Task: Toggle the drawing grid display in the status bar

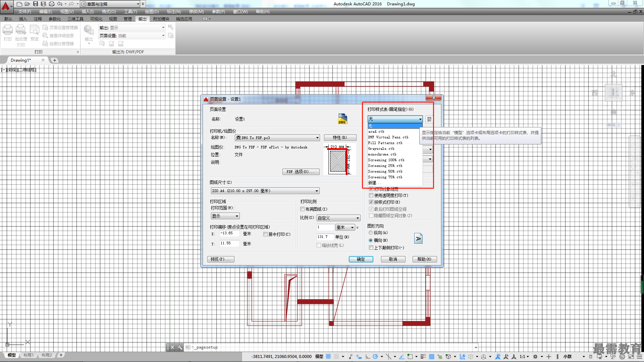Action: [x=328, y=357]
